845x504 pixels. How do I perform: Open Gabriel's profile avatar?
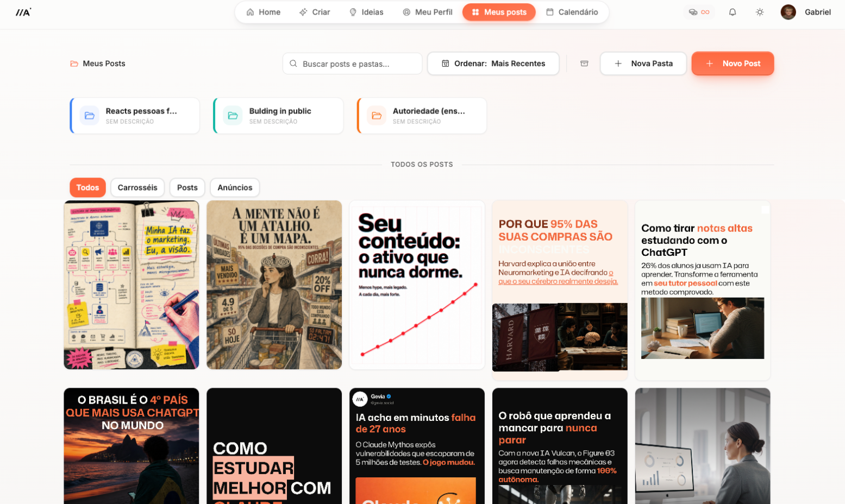click(x=788, y=12)
